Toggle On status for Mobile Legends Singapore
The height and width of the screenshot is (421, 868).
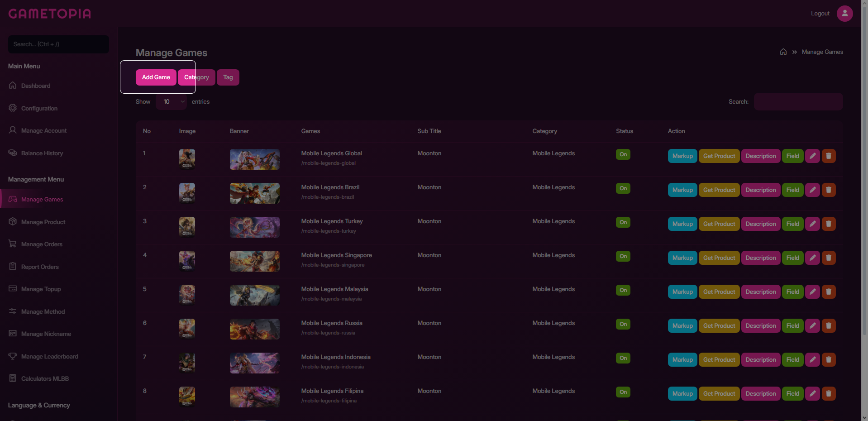point(623,256)
